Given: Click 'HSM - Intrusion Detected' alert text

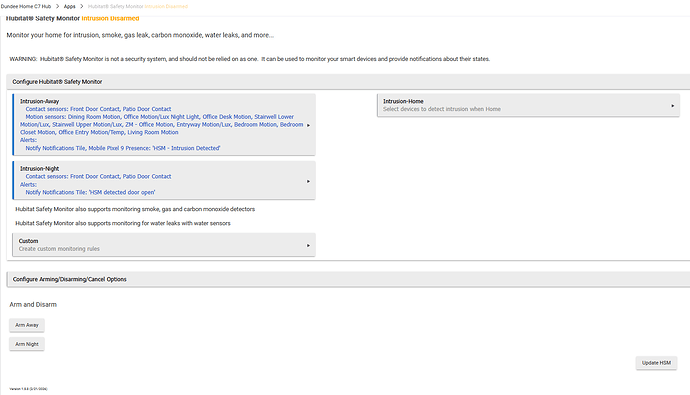Looking at the screenshot, I should pyautogui.click(x=187, y=148).
